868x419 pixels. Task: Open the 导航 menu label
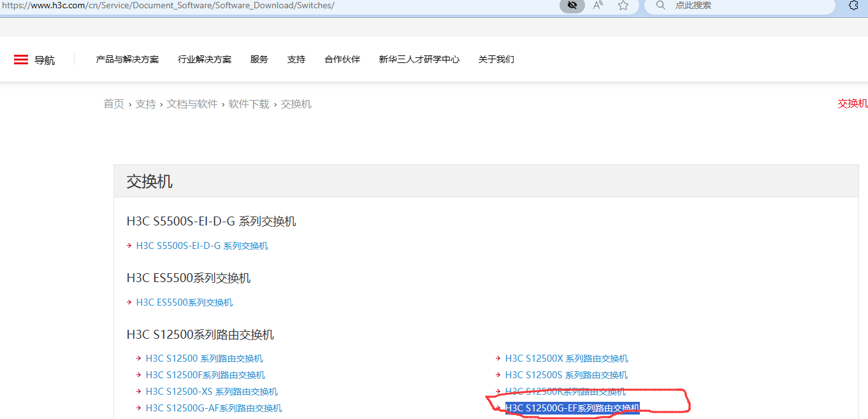(45, 60)
